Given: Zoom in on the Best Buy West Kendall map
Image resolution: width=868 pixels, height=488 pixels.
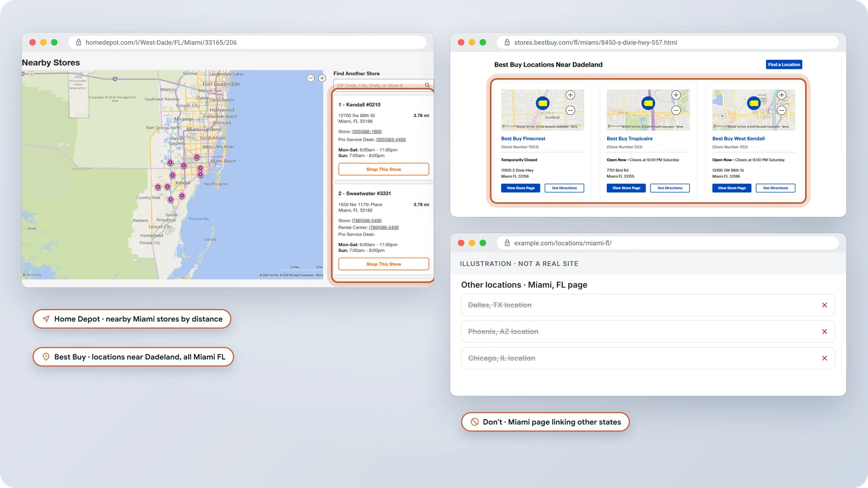Looking at the screenshot, I should [x=782, y=95].
